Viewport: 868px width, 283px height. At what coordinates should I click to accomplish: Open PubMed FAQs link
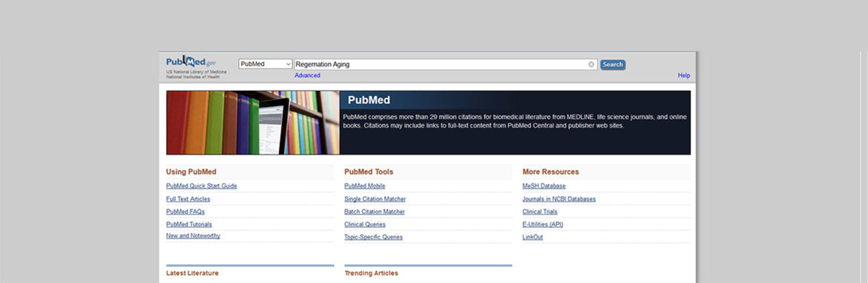(x=185, y=212)
